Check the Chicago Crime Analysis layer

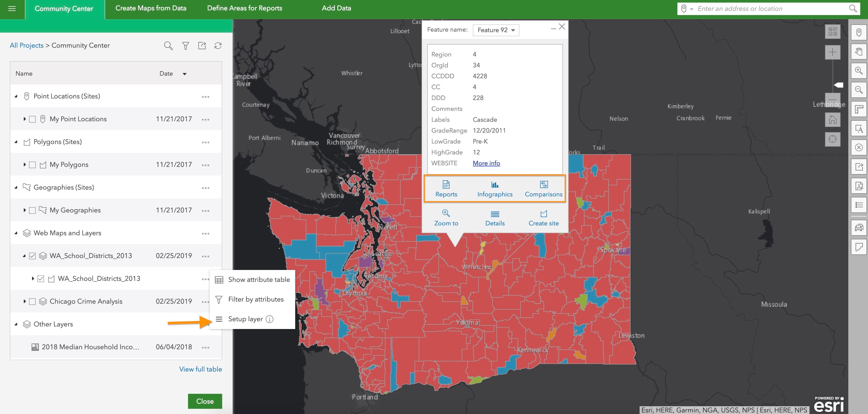(32, 301)
